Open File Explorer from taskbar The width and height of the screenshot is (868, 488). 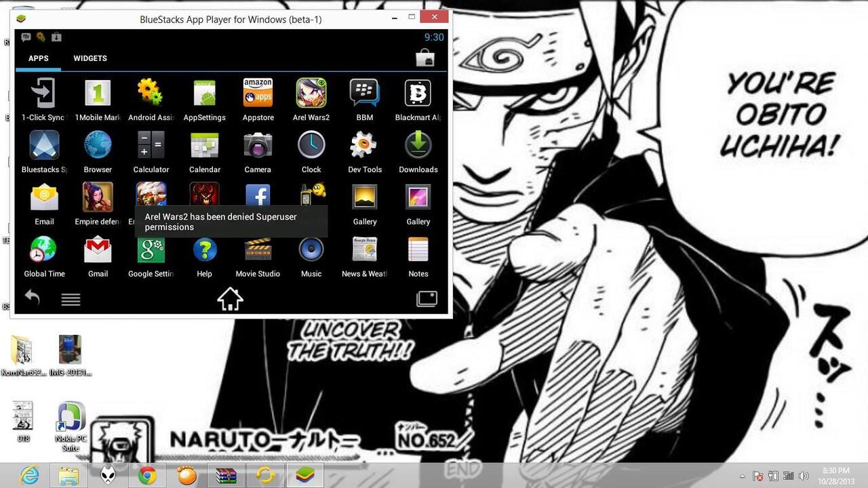pyautogui.click(x=68, y=476)
